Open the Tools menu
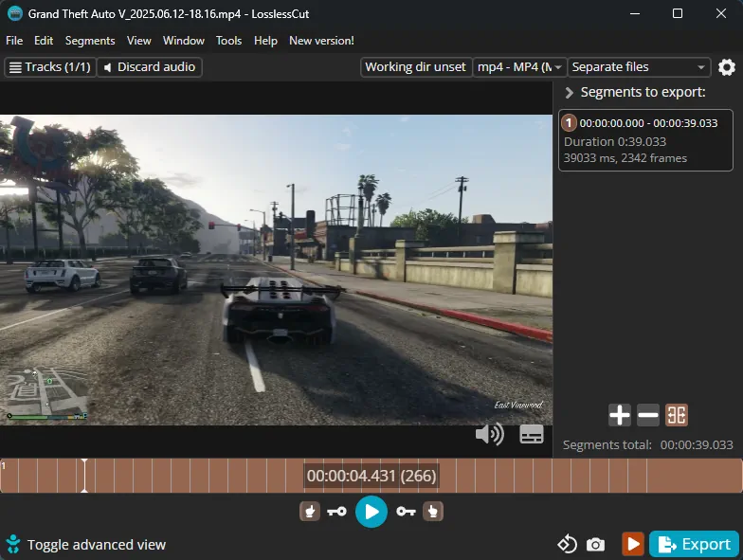Image resolution: width=743 pixels, height=560 pixels. tap(229, 41)
